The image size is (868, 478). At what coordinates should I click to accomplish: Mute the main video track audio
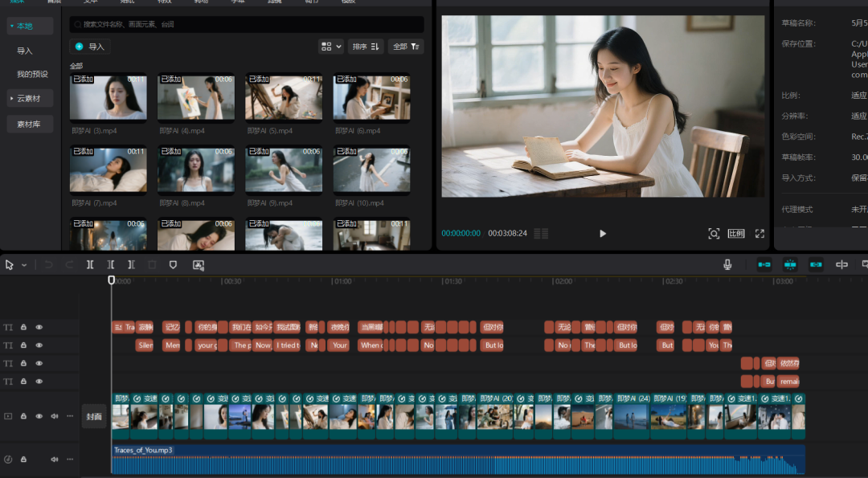(x=55, y=416)
